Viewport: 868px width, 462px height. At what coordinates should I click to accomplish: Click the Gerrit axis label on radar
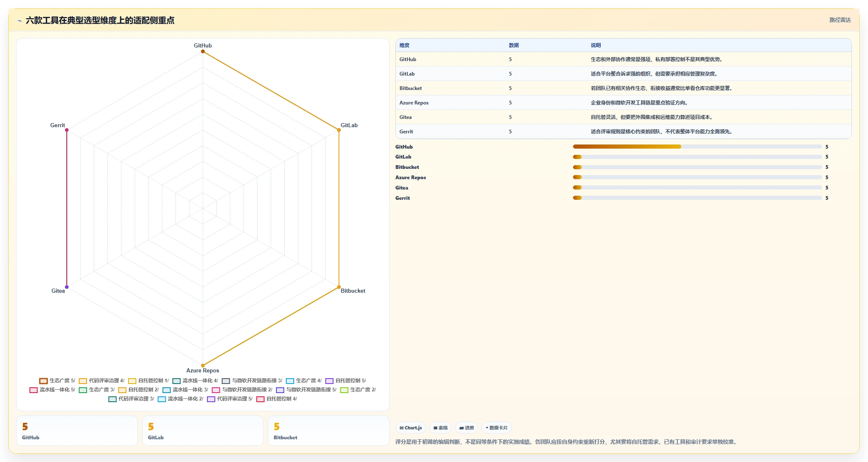pyautogui.click(x=57, y=125)
